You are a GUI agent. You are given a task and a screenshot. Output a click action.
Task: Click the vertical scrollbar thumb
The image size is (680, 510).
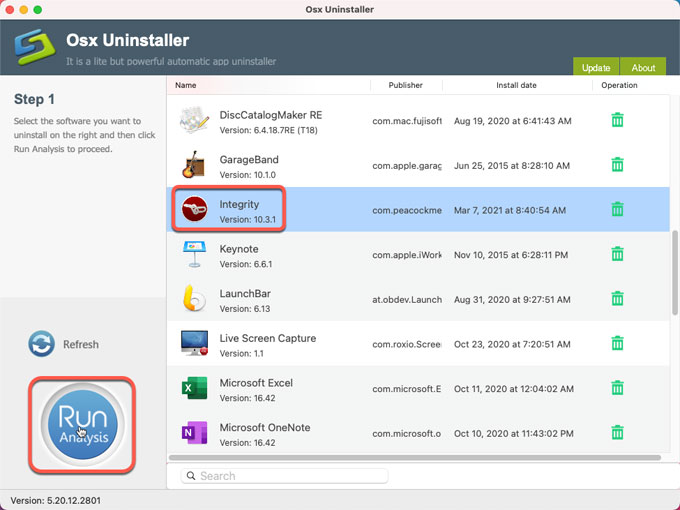coord(675,273)
